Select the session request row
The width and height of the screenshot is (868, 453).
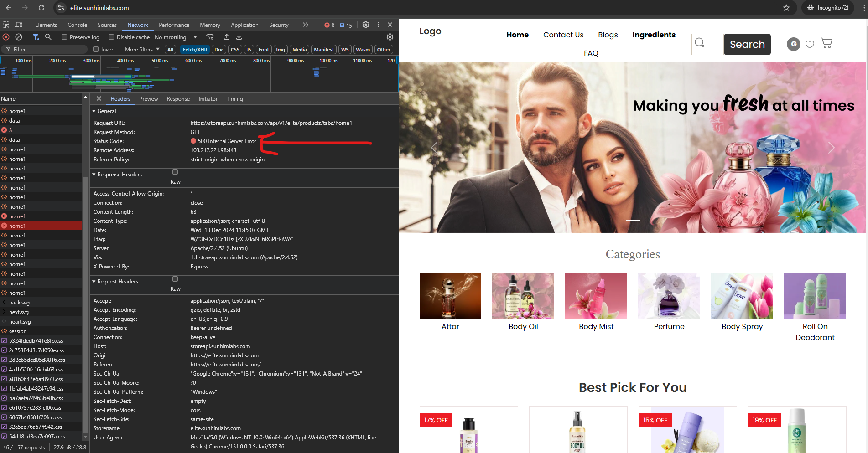41,331
